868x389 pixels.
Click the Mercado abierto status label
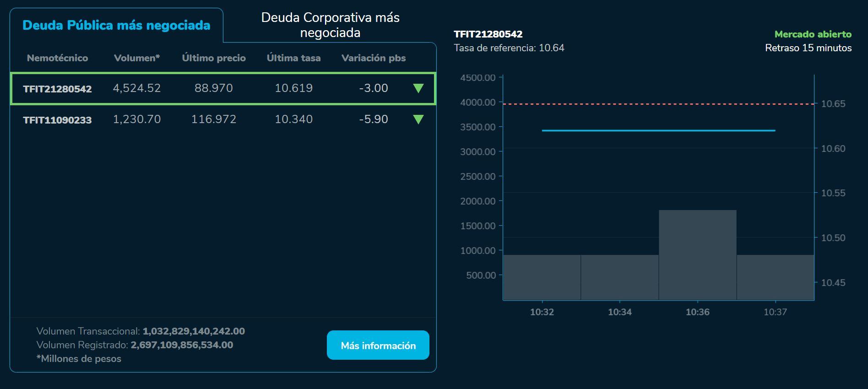(813, 34)
